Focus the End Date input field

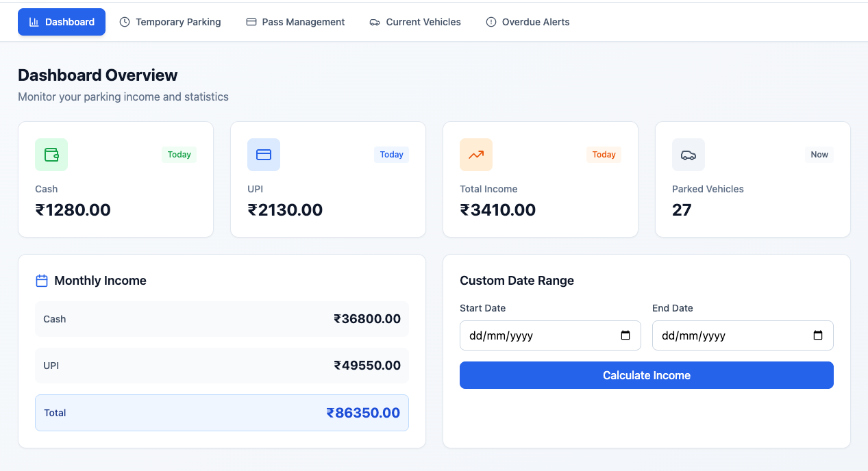(743, 335)
